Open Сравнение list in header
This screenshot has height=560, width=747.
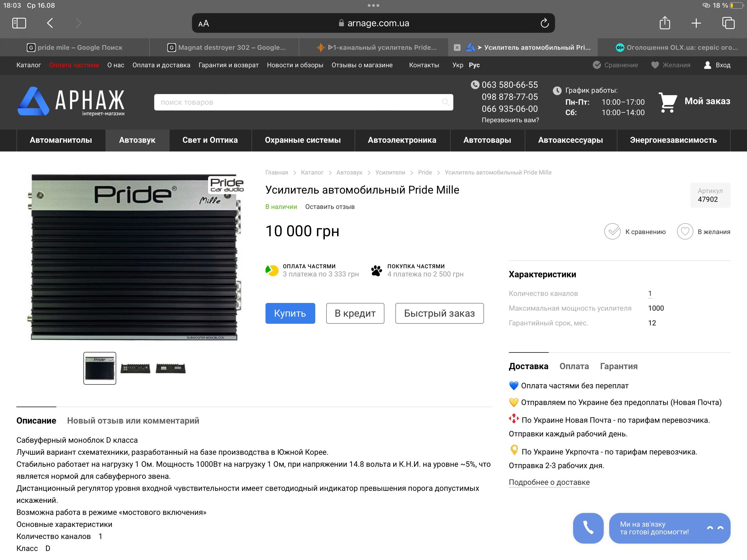615,65
